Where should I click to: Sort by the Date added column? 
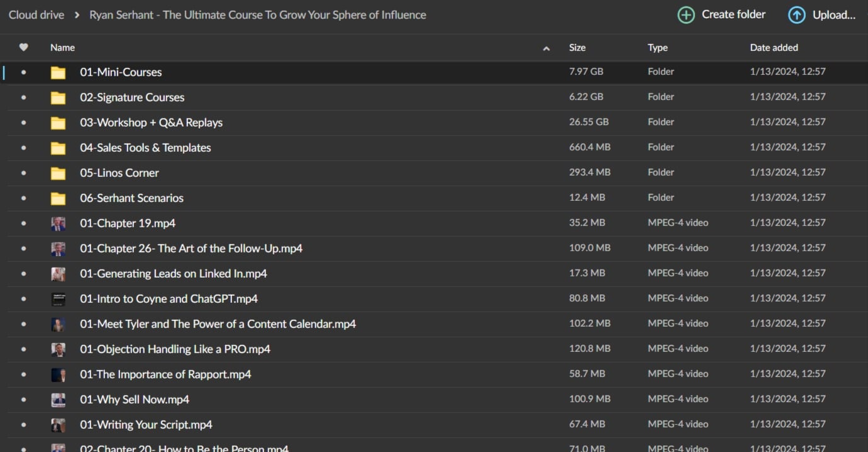pyautogui.click(x=774, y=47)
